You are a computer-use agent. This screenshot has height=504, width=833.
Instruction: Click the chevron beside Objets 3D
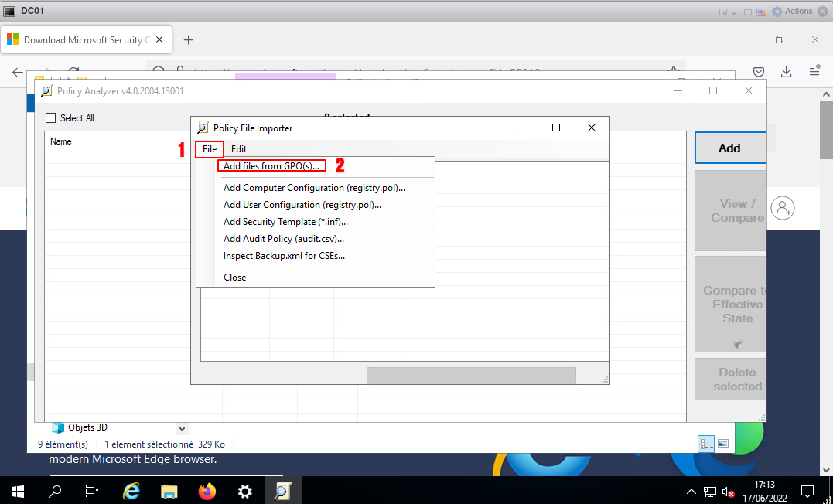pyautogui.click(x=182, y=428)
